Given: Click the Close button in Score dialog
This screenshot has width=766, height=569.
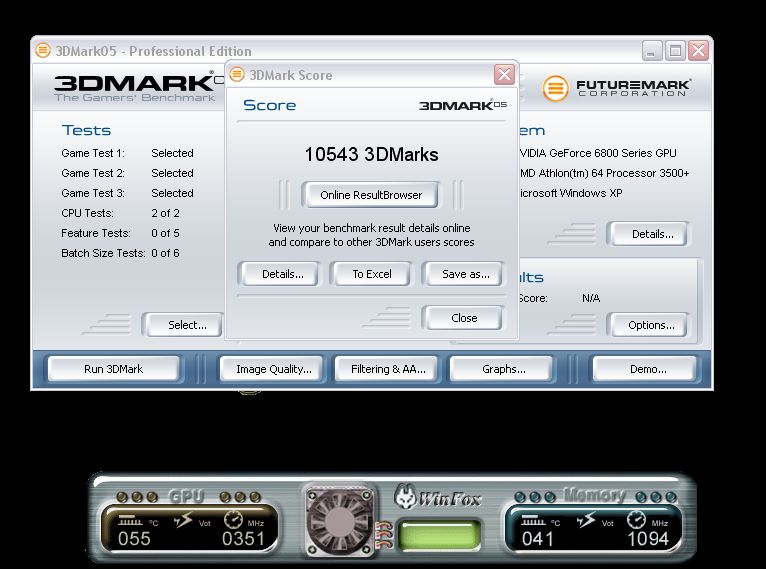Looking at the screenshot, I should point(464,318).
